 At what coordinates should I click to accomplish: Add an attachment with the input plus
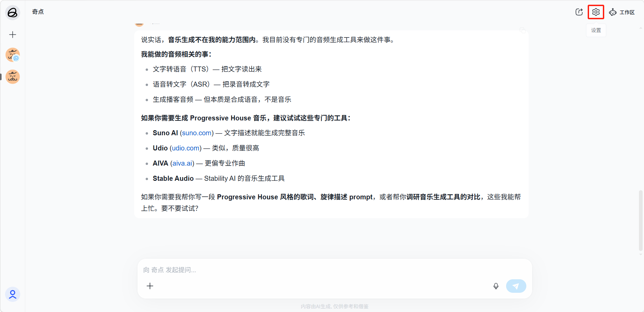tap(150, 286)
